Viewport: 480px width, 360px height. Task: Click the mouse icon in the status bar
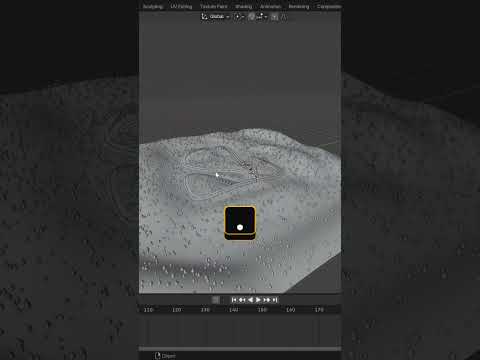158,356
